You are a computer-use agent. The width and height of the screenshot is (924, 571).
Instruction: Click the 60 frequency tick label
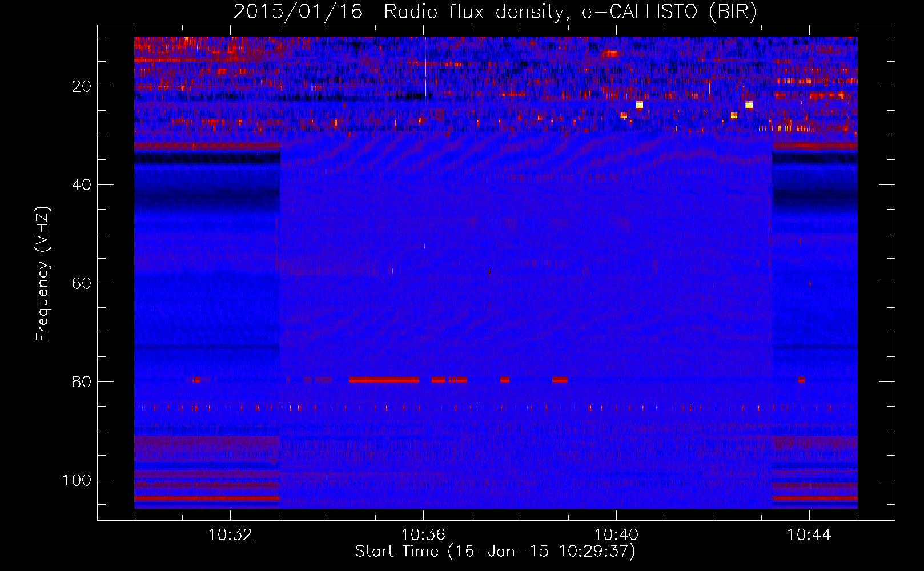pos(82,283)
